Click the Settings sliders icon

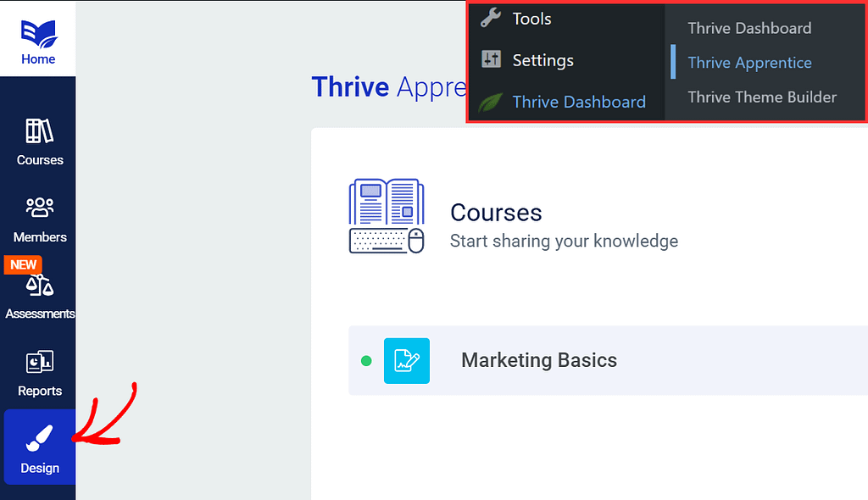click(x=491, y=58)
